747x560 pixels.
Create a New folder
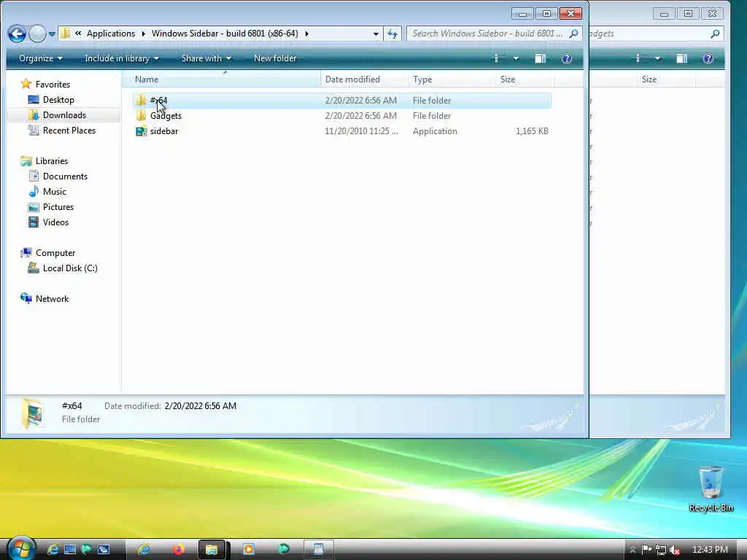275,58
